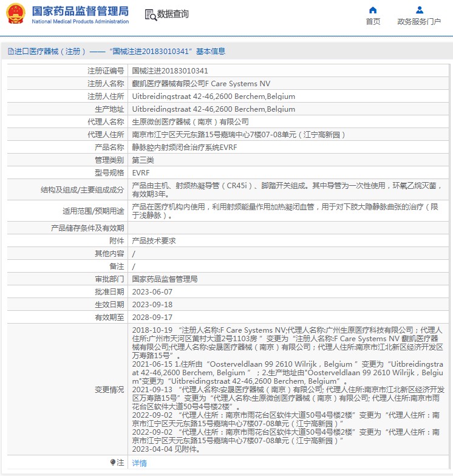Click the 批准日期 label
The image size is (453, 476).
click(x=109, y=291)
